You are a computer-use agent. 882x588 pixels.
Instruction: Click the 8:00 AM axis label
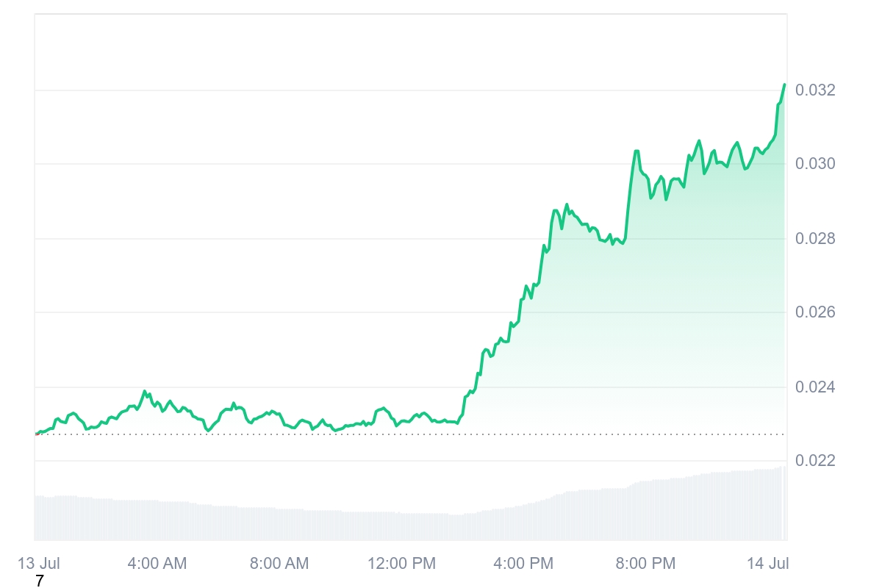pos(279,564)
